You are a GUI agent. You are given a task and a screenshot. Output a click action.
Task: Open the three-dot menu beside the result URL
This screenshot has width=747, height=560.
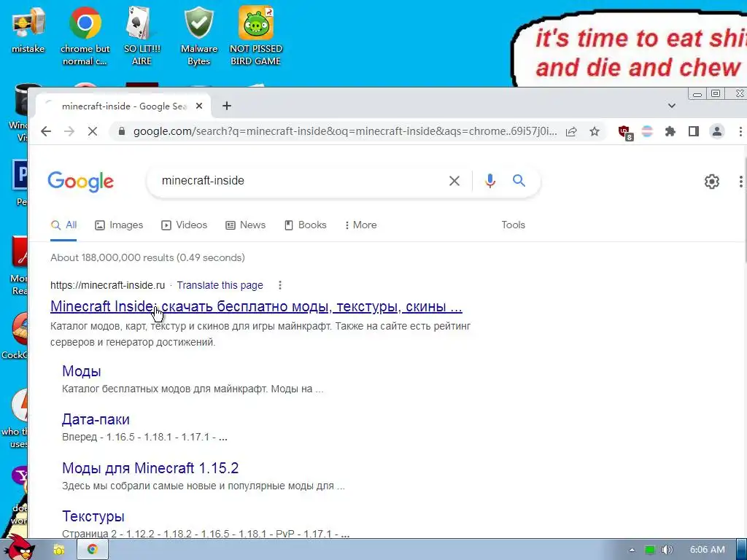280,285
